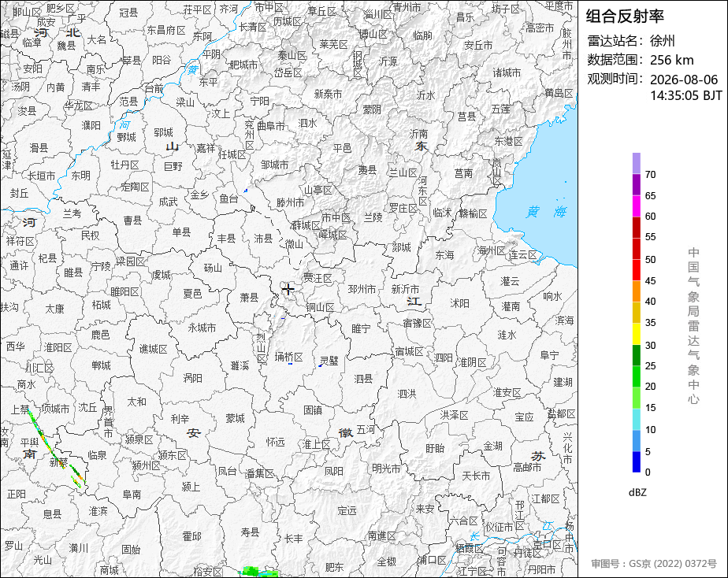Click the red 50 dBZ legend color

click(636, 249)
